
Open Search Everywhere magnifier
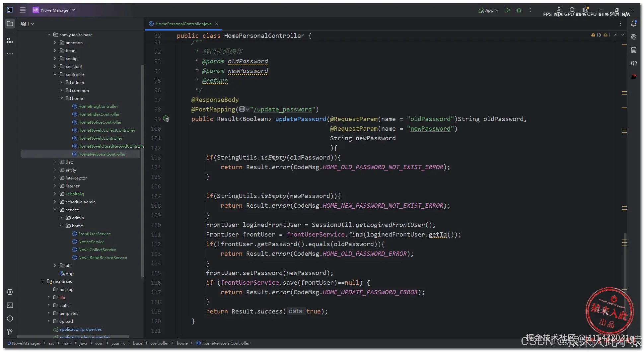click(572, 10)
